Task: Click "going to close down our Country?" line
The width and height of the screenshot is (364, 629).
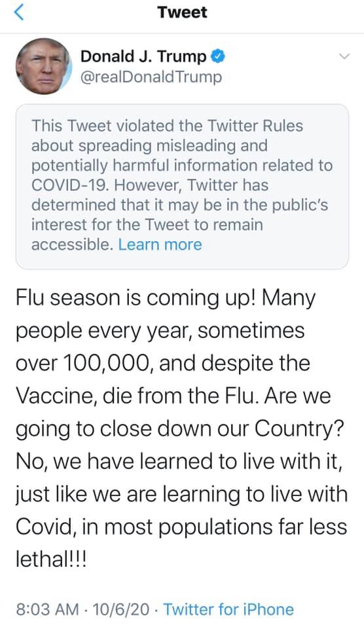Action: pyautogui.click(x=180, y=430)
